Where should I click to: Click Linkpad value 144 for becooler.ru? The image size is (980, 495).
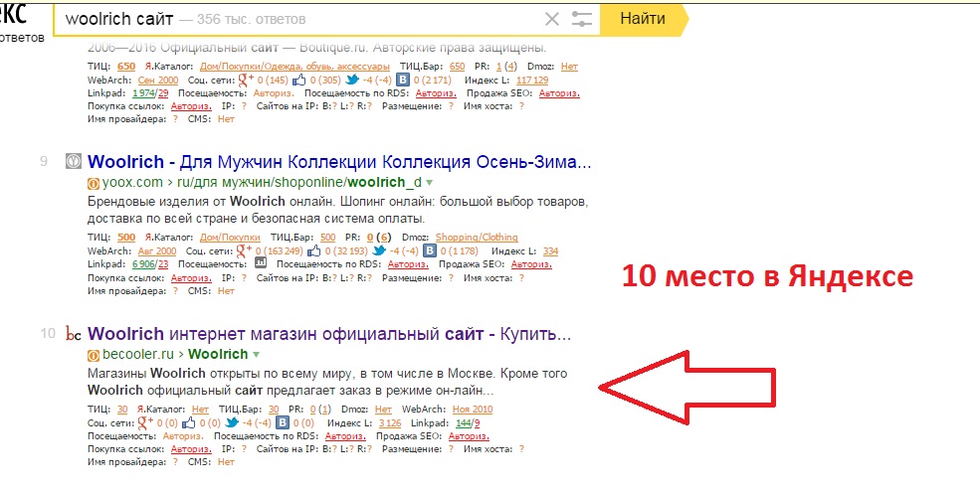coord(463,423)
